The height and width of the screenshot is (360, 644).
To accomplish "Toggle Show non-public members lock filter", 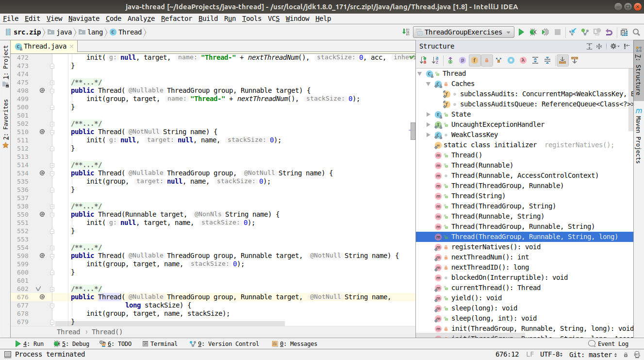I will (487, 60).
